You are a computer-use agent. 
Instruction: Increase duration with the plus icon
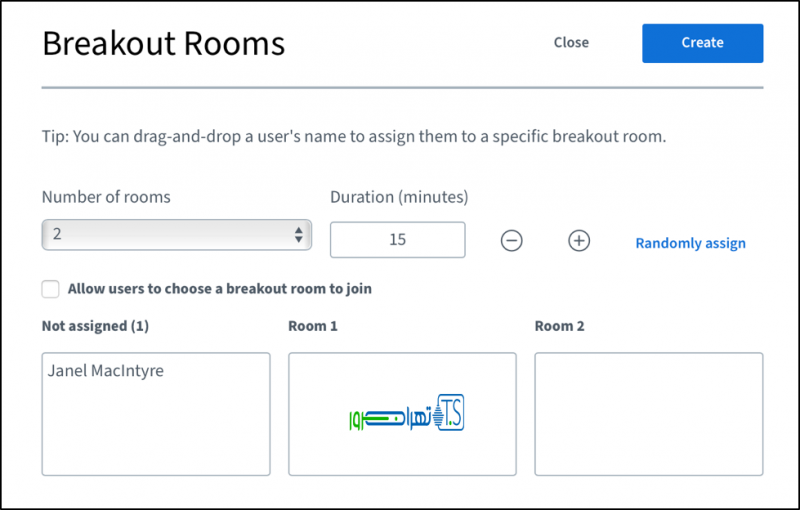pos(579,241)
